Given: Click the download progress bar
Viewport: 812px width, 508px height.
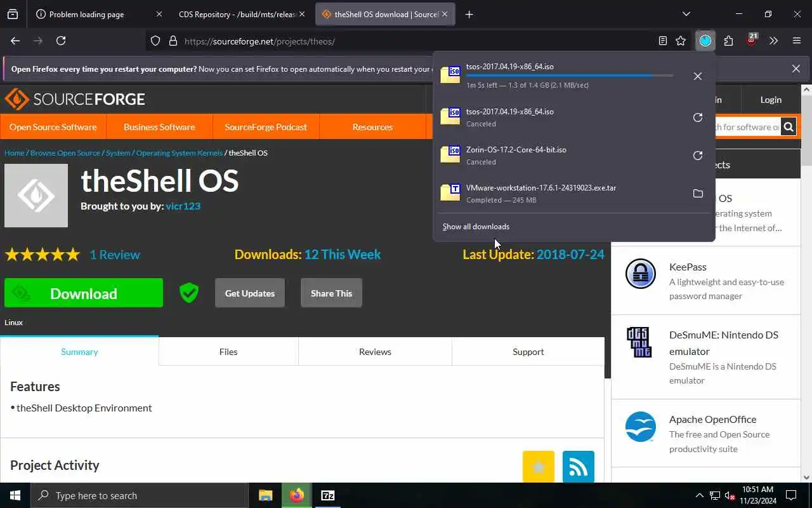Looking at the screenshot, I should coord(570,76).
